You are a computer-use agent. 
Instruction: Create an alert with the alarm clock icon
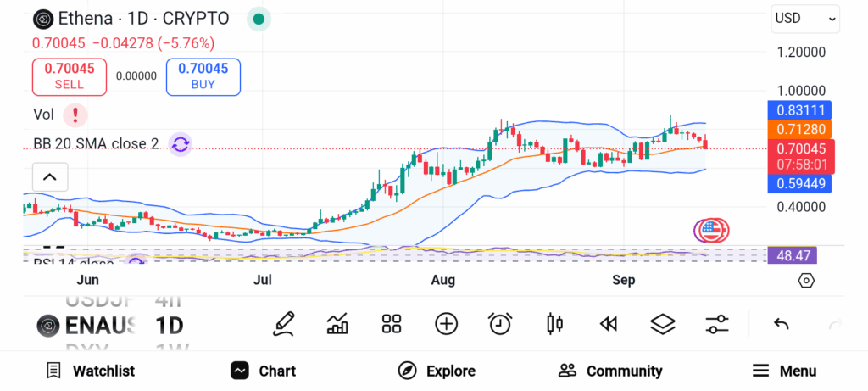pos(500,323)
